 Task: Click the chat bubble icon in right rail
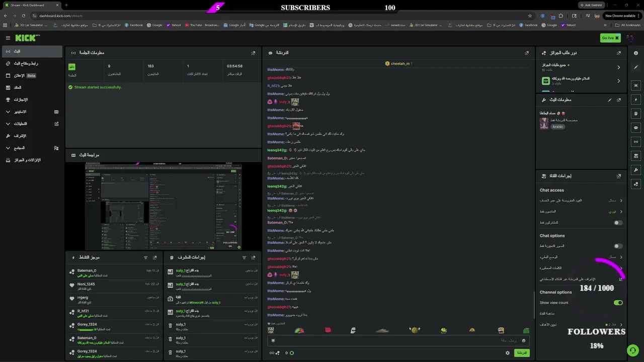[636, 128]
